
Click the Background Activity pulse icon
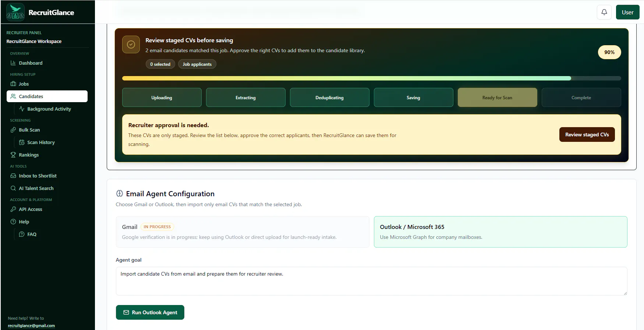22,109
